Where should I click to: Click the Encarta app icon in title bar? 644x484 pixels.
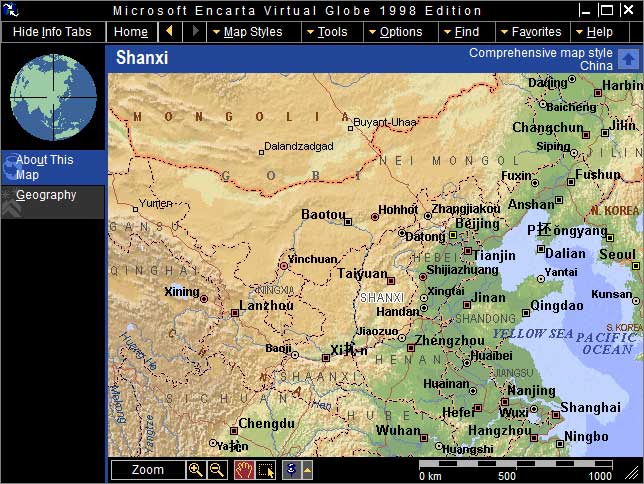[x=12, y=9]
